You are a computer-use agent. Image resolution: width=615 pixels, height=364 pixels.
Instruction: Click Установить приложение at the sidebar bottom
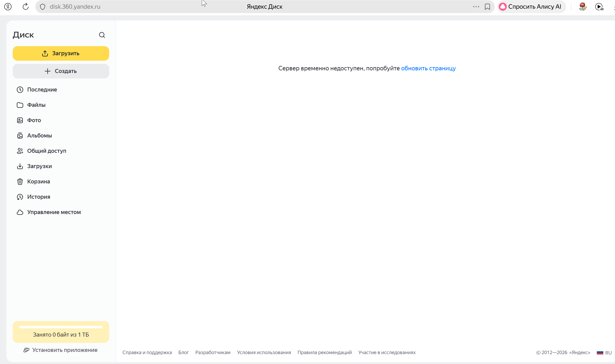click(x=61, y=350)
